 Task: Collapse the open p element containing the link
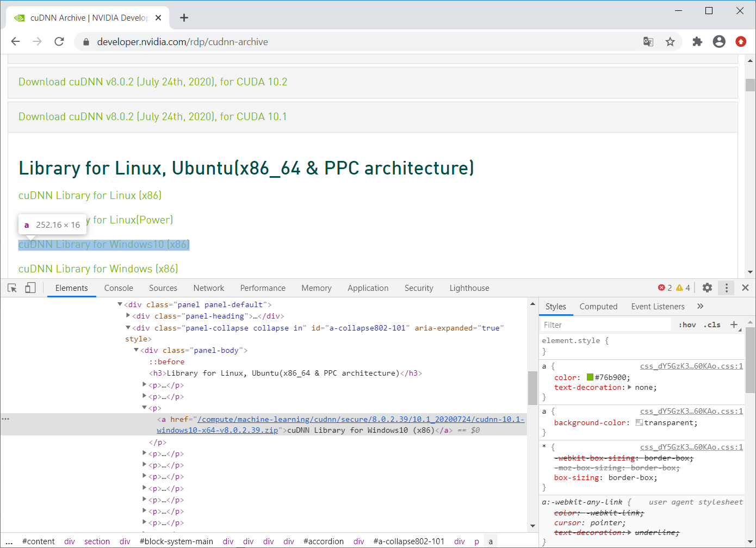click(145, 408)
